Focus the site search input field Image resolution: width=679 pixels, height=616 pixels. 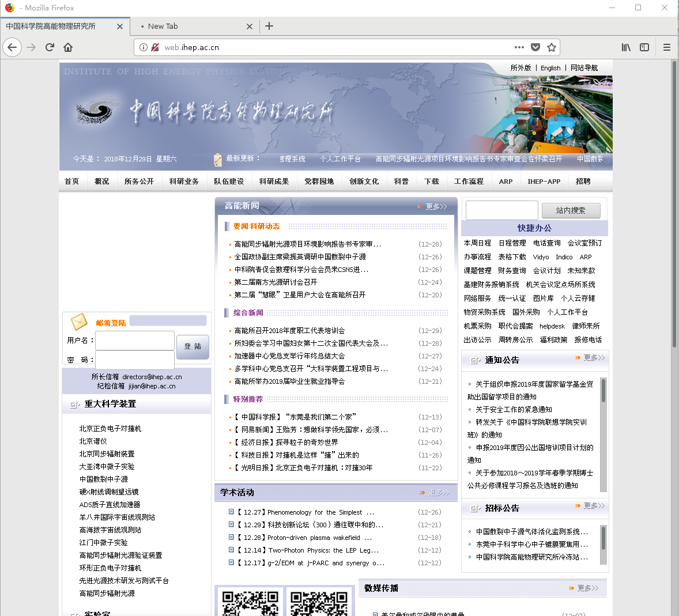click(502, 210)
